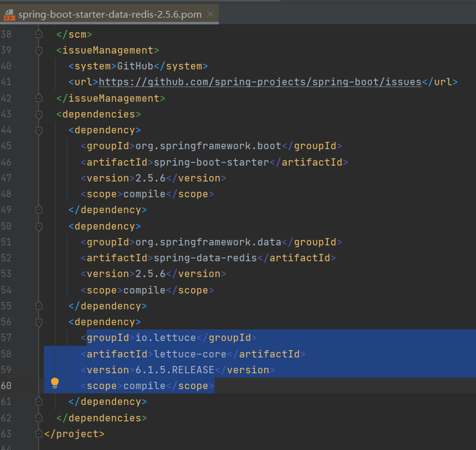This screenshot has height=450, width=476.
Task: Click the fold end marker on line 63
Action: [39, 434]
